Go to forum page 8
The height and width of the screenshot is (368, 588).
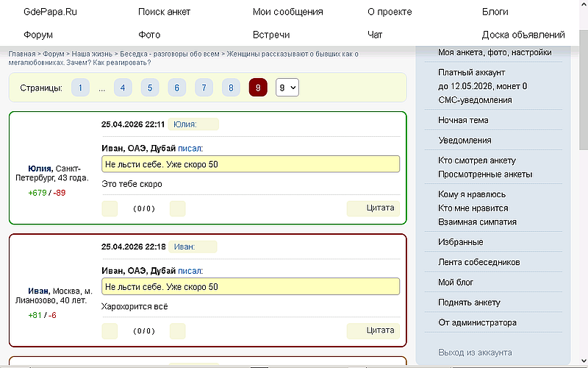[x=230, y=88]
